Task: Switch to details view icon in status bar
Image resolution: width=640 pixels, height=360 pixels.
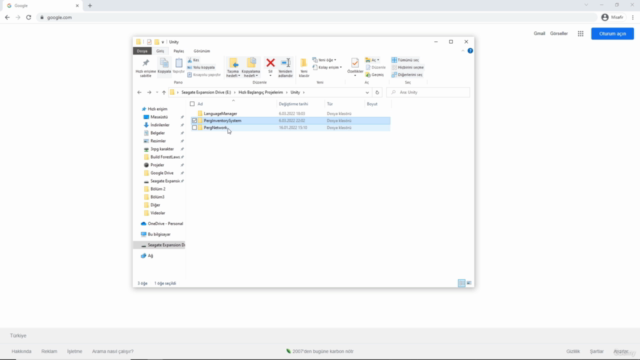Action: coord(461,283)
